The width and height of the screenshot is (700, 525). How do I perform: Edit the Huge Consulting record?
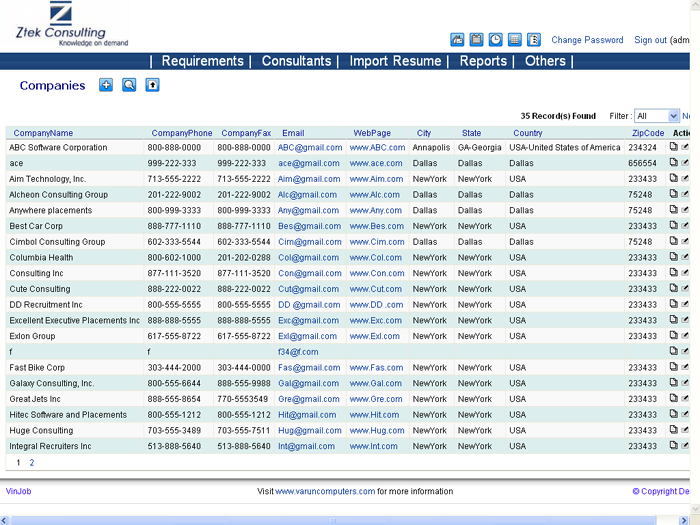685,430
